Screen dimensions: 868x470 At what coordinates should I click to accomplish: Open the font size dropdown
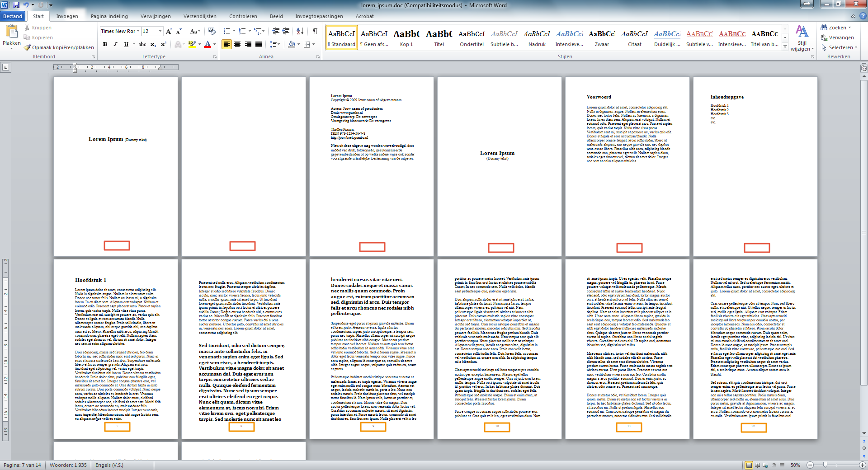160,31
